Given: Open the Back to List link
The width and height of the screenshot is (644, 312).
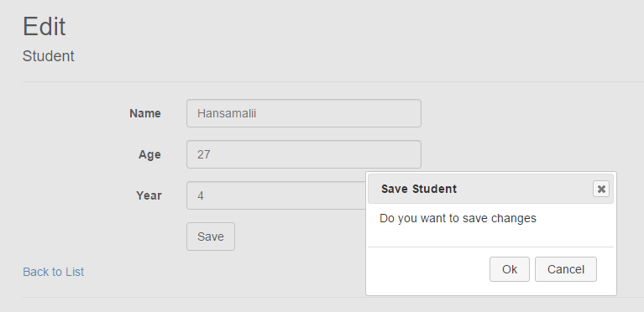Looking at the screenshot, I should pyautogui.click(x=54, y=272).
